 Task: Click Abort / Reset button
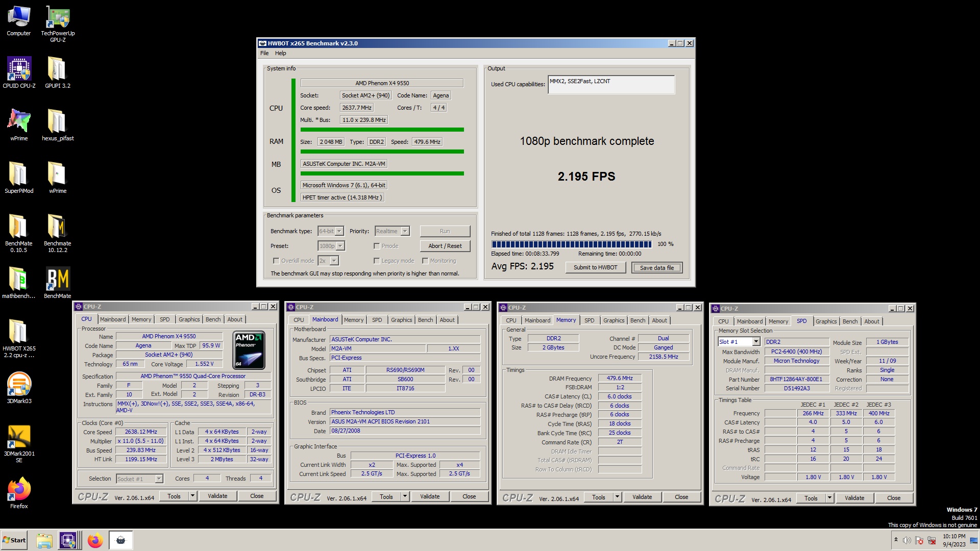click(x=445, y=246)
